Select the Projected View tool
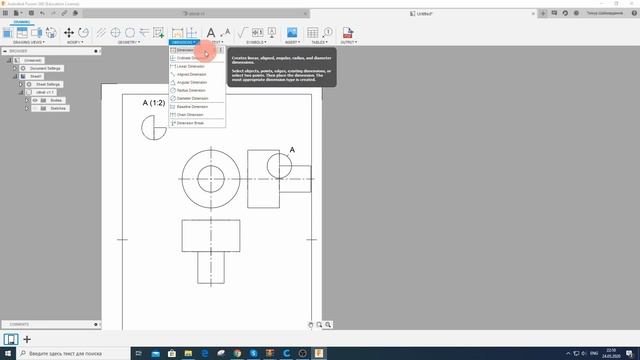Screen dimensions: 640x360 22,33
